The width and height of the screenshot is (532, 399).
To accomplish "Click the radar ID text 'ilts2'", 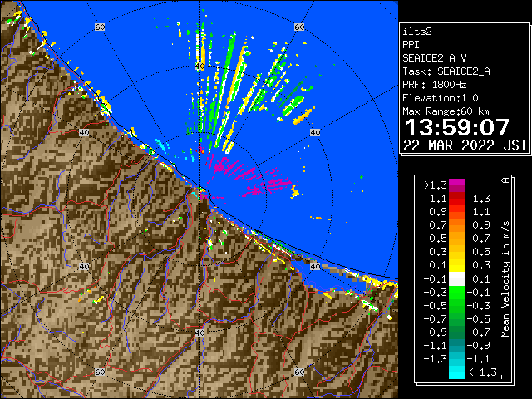I will click(417, 32).
